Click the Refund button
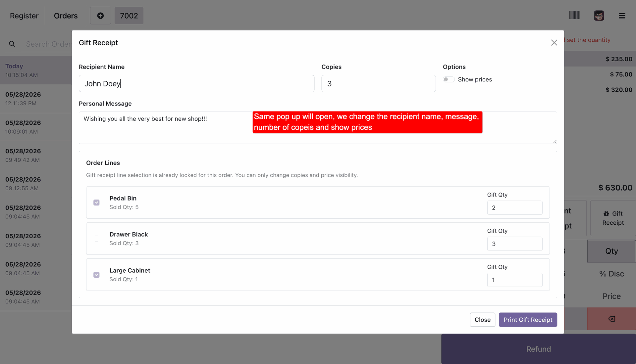The width and height of the screenshot is (636, 364). click(x=539, y=349)
